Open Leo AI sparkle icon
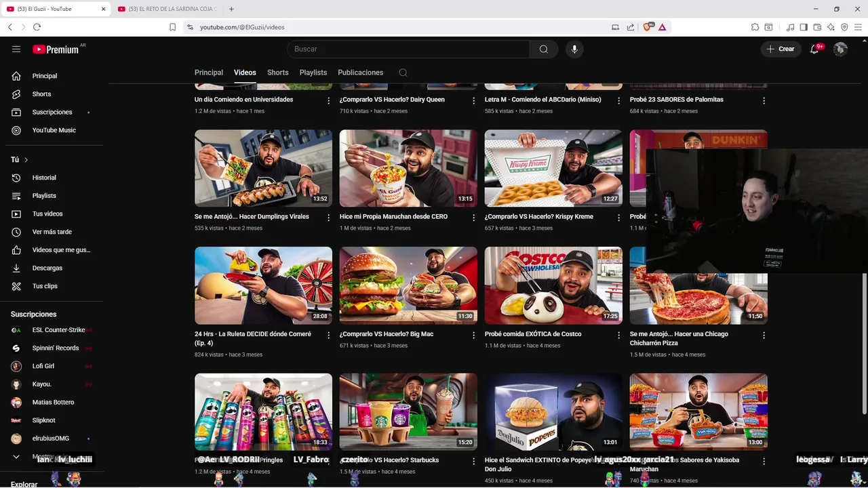The height and width of the screenshot is (488, 868). pyautogui.click(x=831, y=27)
